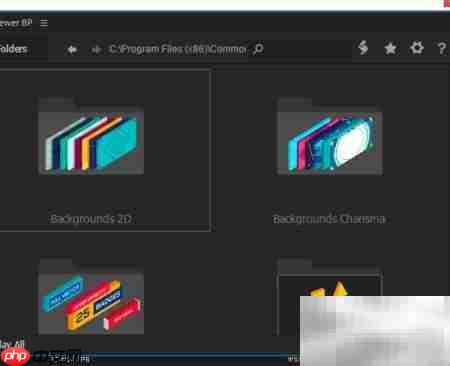Open settings with the gear icon
This screenshot has width=450, height=366.
[x=417, y=48]
